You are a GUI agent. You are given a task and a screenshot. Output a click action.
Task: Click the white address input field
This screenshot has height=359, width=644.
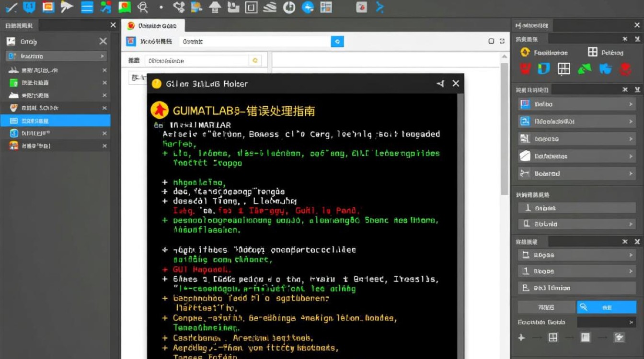[255, 42]
